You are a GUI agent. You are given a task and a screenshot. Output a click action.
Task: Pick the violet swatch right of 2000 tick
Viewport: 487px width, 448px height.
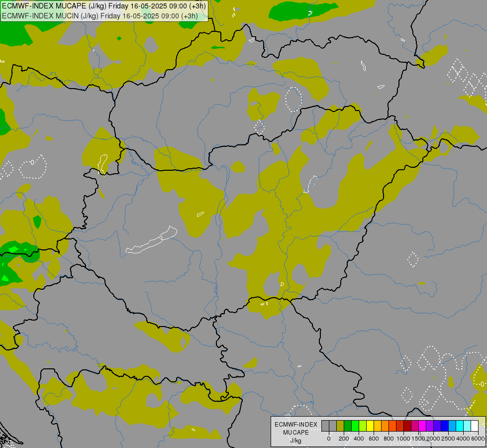click(438, 426)
